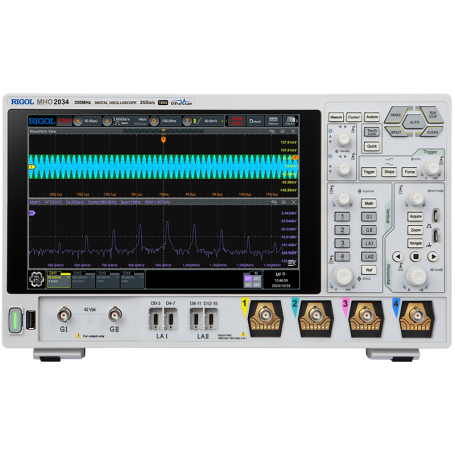Select the M2 math label

coord(248,285)
